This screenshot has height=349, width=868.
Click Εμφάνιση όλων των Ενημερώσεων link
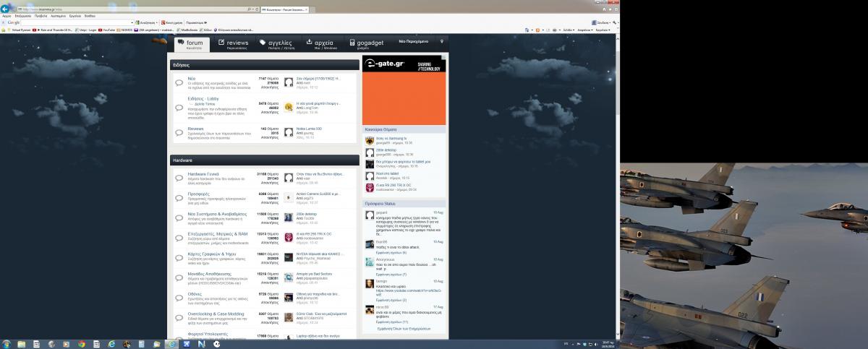click(x=404, y=329)
